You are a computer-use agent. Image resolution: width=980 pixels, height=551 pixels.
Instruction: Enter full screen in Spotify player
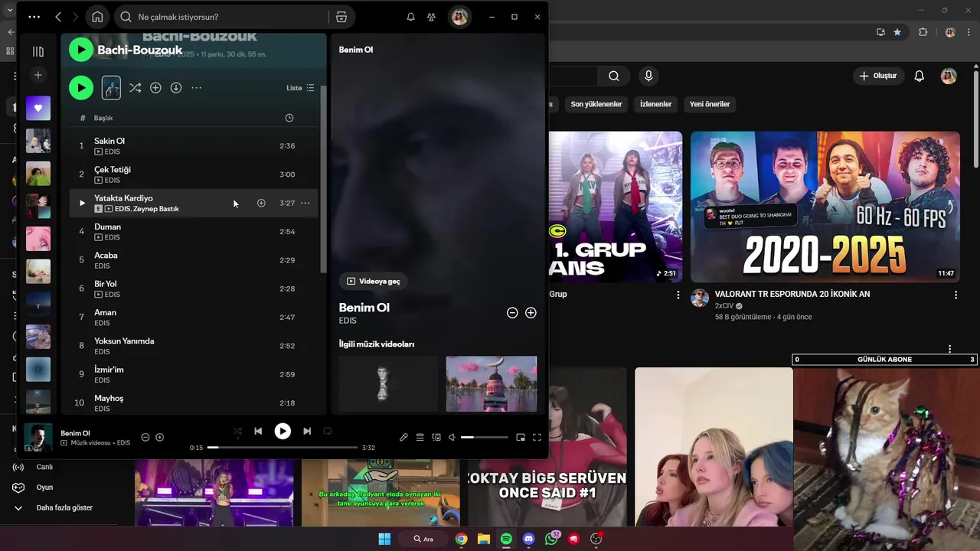(x=537, y=437)
